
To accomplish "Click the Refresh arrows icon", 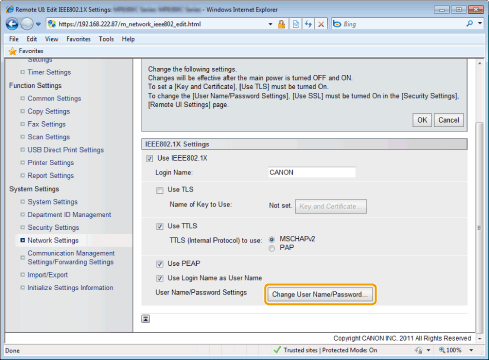I will [308, 24].
